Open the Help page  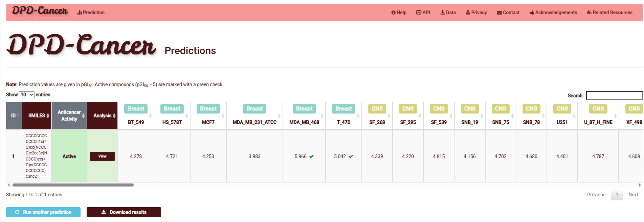click(x=399, y=13)
